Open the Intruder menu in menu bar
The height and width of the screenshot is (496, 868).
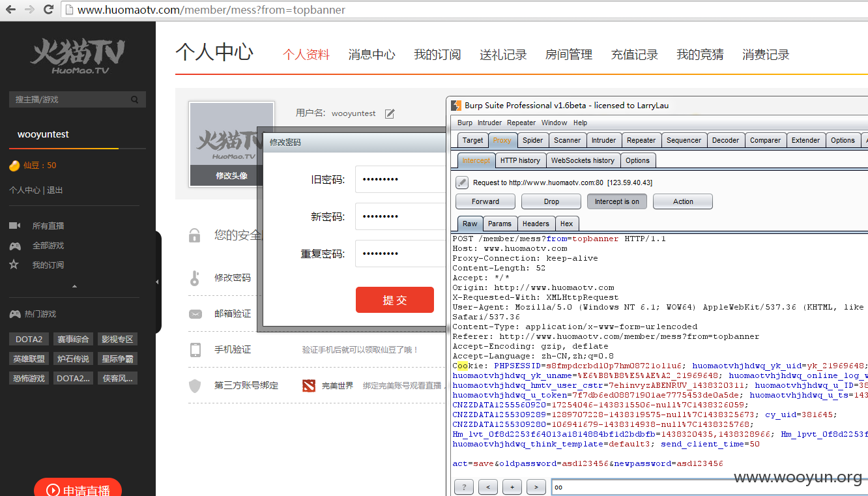coord(490,123)
